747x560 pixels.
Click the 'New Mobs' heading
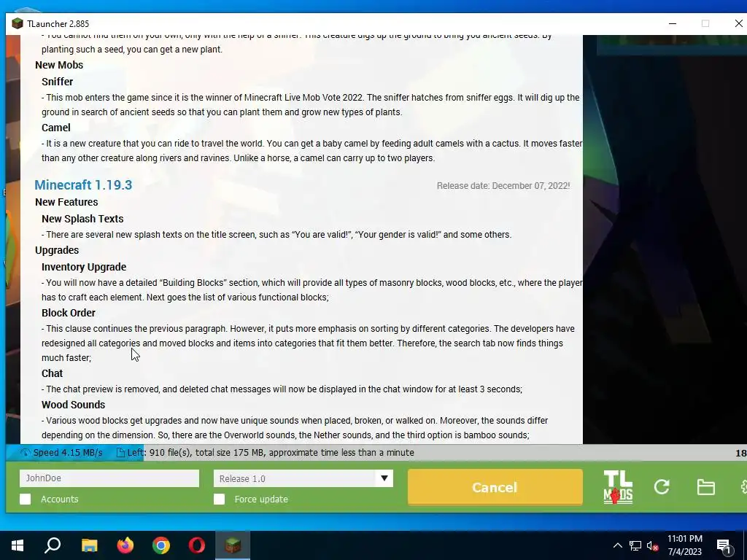click(59, 65)
